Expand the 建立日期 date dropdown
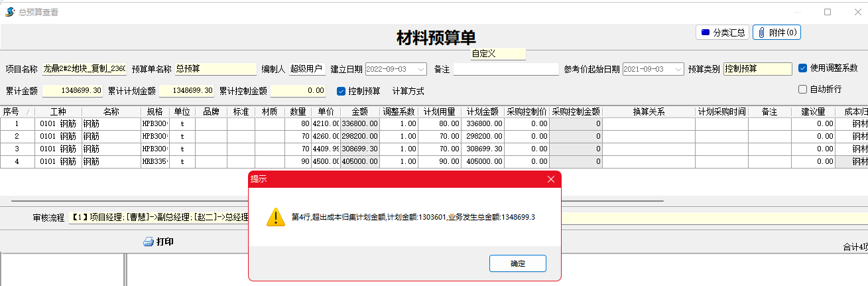 (422, 69)
